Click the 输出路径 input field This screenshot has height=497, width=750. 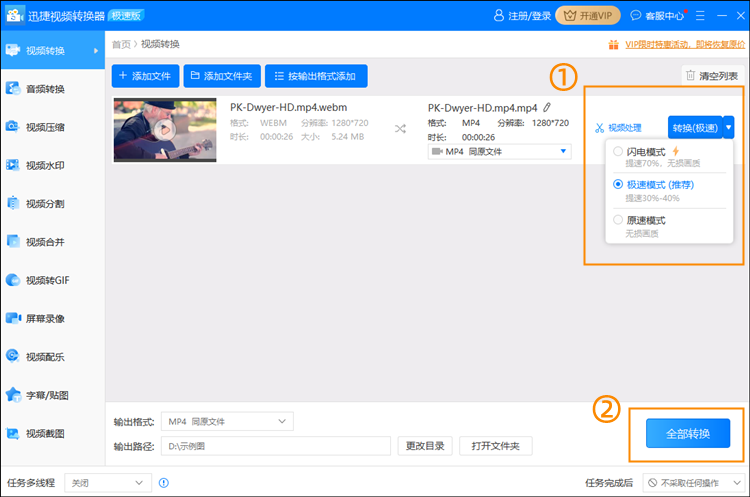(276, 446)
